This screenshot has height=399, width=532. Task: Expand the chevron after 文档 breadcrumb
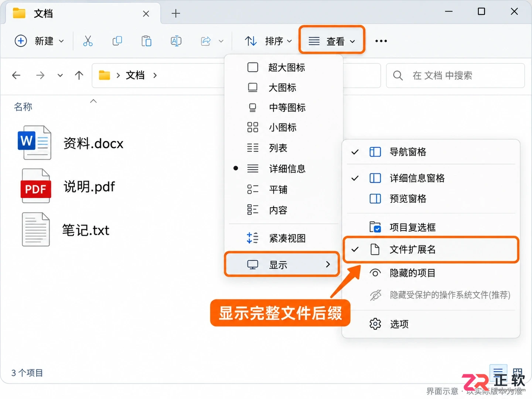[155, 75]
